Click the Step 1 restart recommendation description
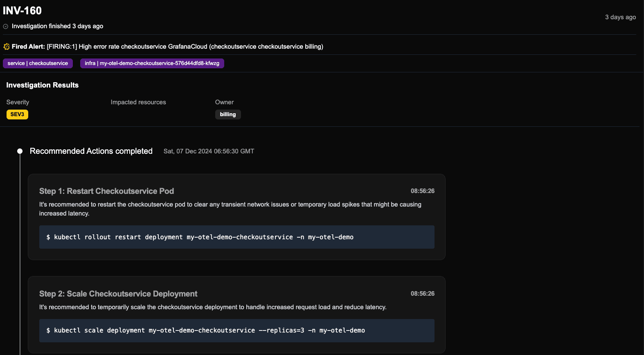 (230, 209)
